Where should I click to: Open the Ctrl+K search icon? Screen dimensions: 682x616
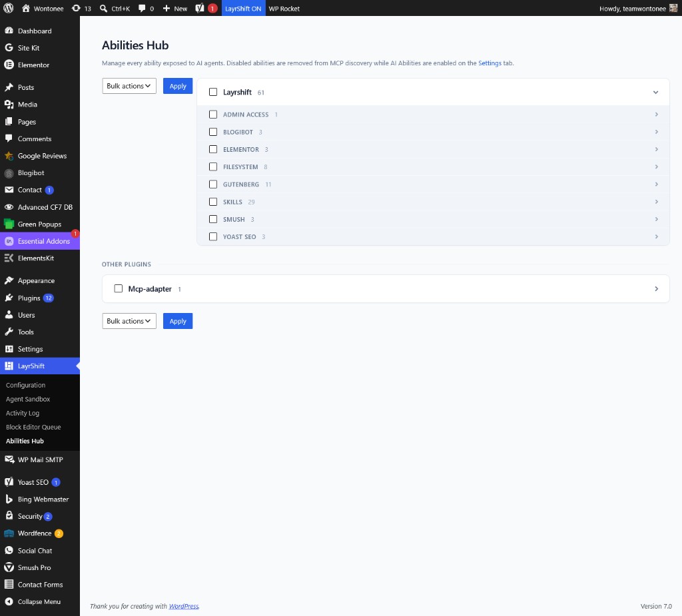point(103,8)
